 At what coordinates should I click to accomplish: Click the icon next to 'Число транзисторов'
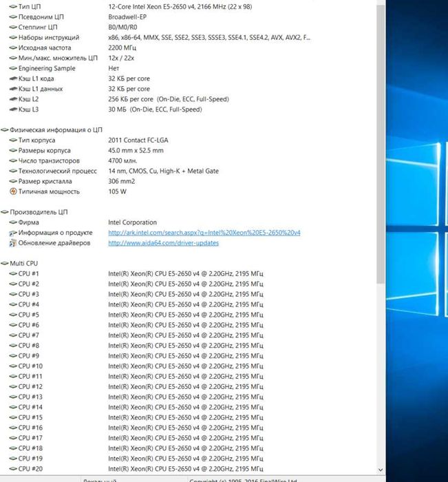pyautogui.click(x=13, y=160)
